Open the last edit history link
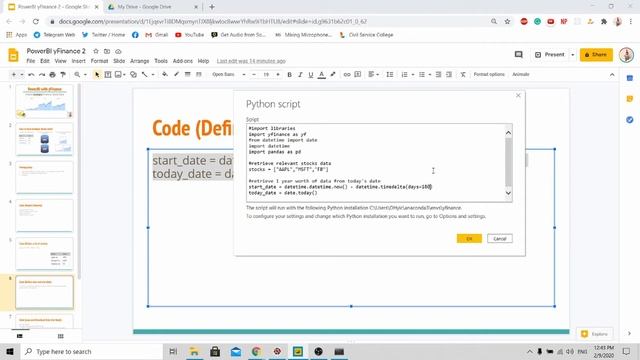This screenshot has width=640, height=360. (x=251, y=61)
